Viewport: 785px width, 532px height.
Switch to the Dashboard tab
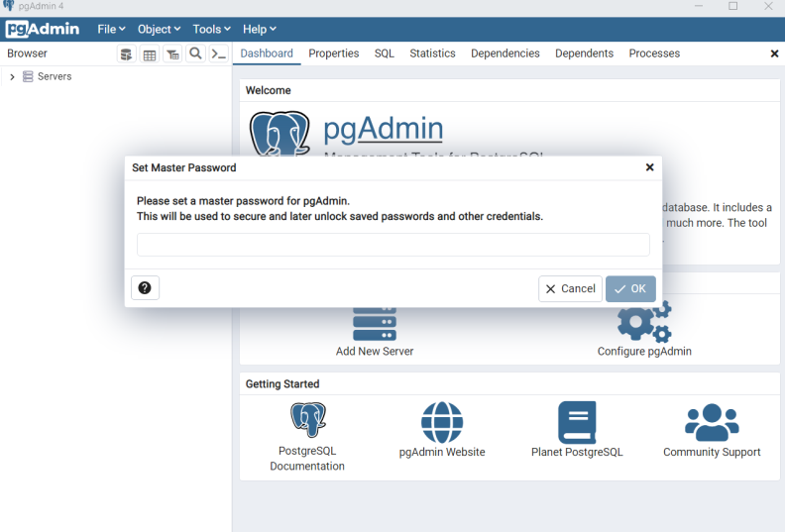click(x=267, y=53)
